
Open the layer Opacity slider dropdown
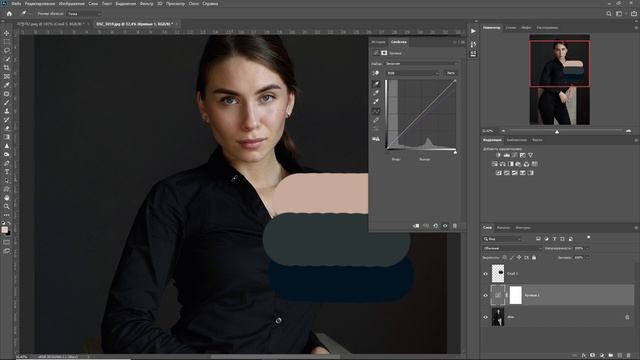(x=587, y=248)
